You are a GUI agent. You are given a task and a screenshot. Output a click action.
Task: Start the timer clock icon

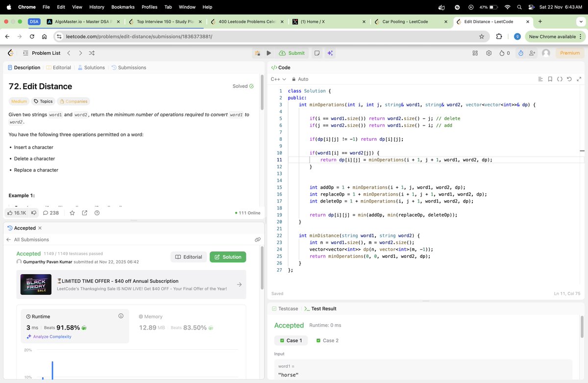(x=521, y=53)
